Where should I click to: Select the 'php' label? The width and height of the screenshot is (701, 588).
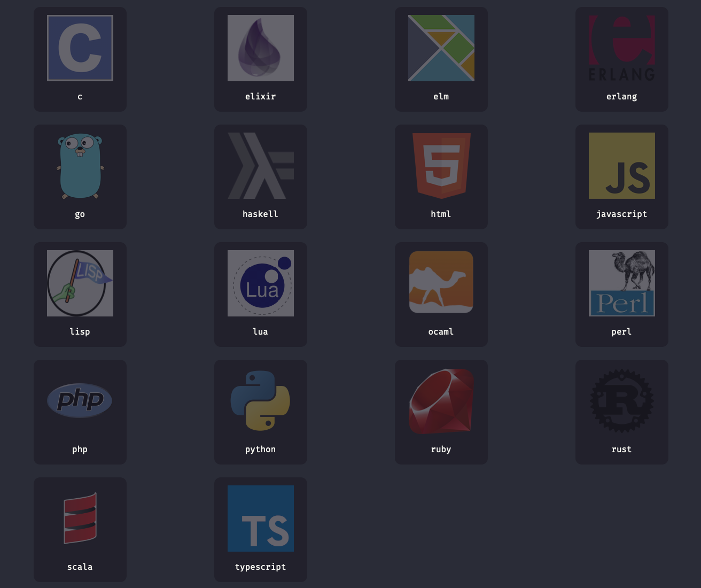pyautogui.click(x=80, y=450)
